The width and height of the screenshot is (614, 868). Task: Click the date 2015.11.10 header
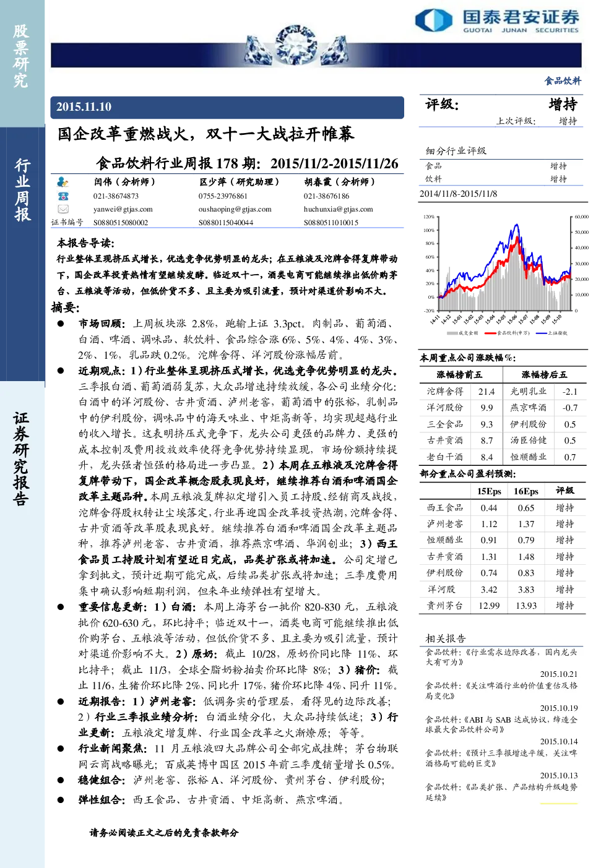[84, 107]
